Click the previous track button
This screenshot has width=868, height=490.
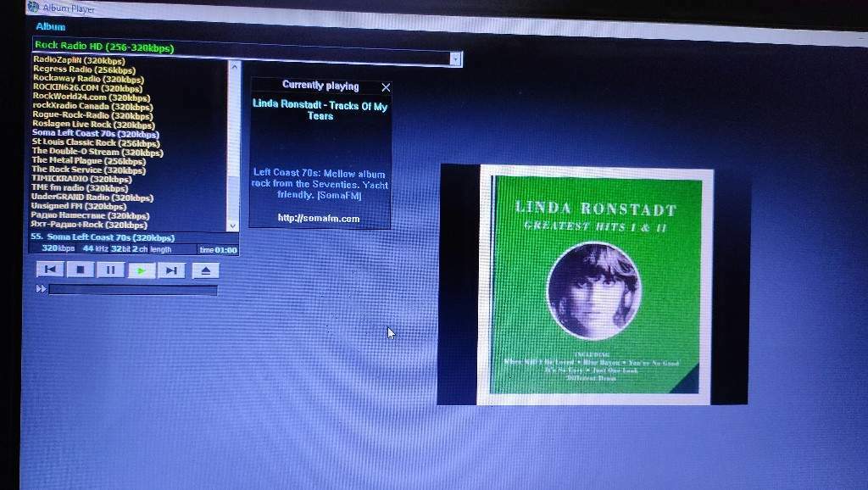pos(50,270)
